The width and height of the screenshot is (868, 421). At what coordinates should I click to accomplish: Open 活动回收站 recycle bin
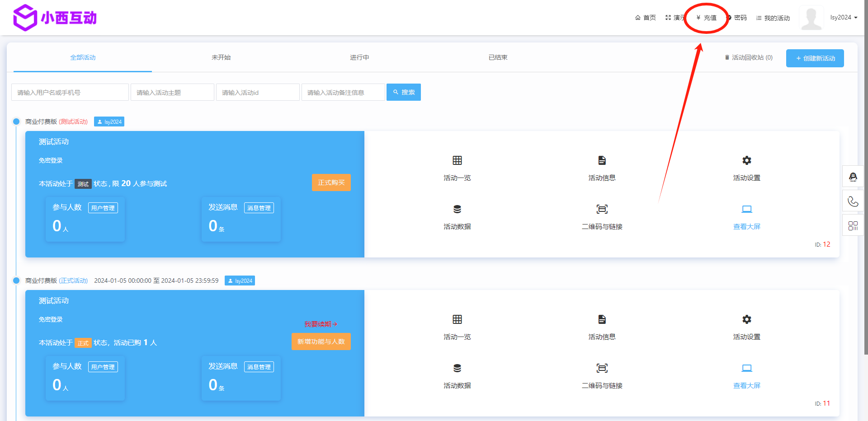(749, 57)
